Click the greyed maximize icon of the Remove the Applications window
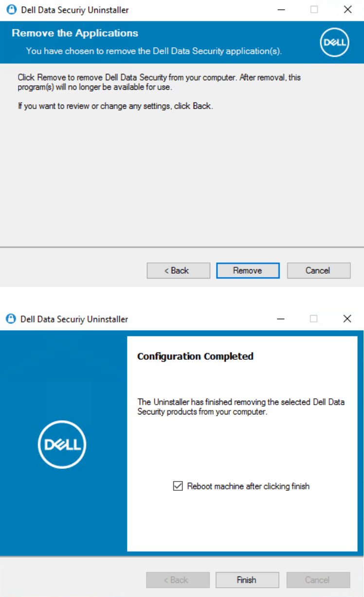The width and height of the screenshot is (364, 597). (x=314, y=10)
